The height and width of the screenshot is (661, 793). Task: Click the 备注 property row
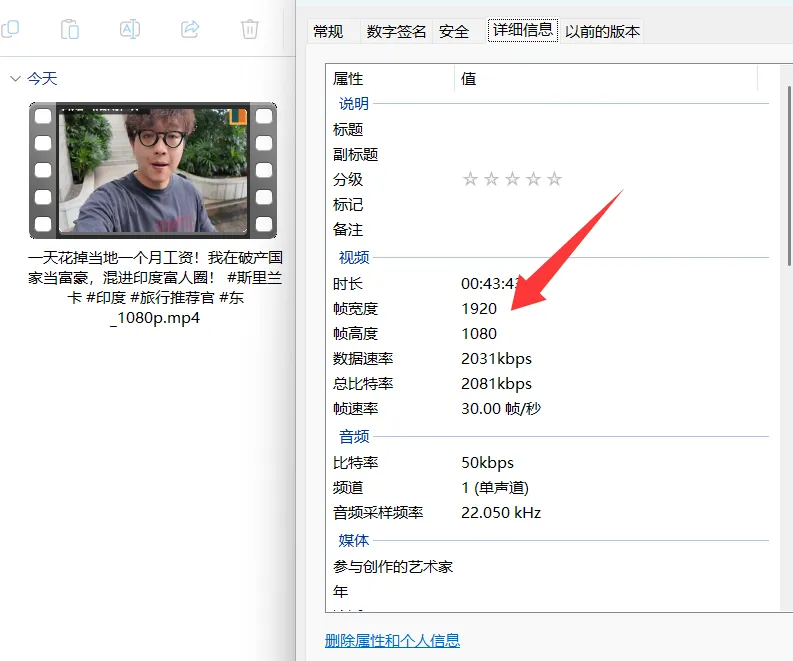[x=548, y=230]
